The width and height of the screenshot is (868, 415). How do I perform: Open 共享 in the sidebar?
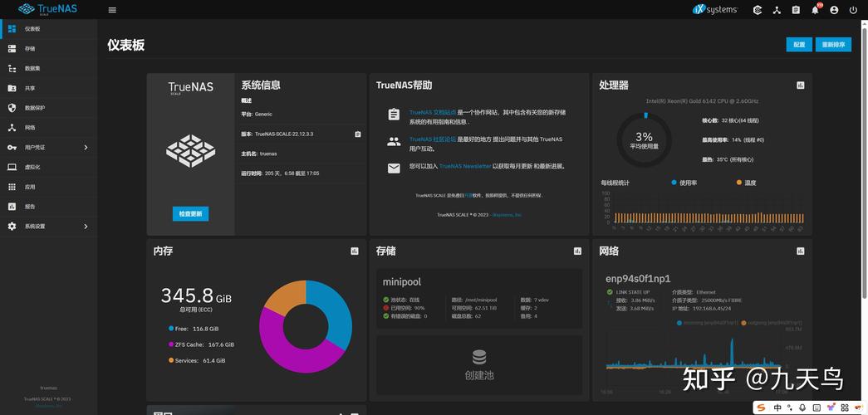49,88
